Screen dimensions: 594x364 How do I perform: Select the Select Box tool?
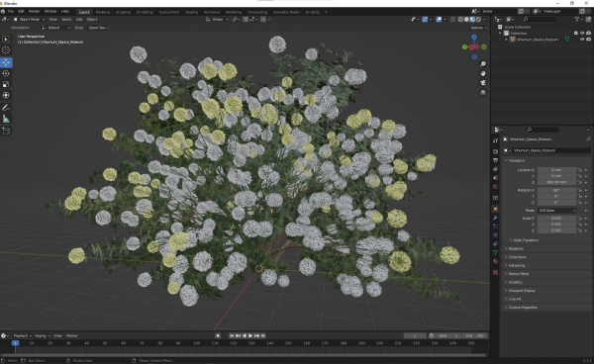point(6,39)
